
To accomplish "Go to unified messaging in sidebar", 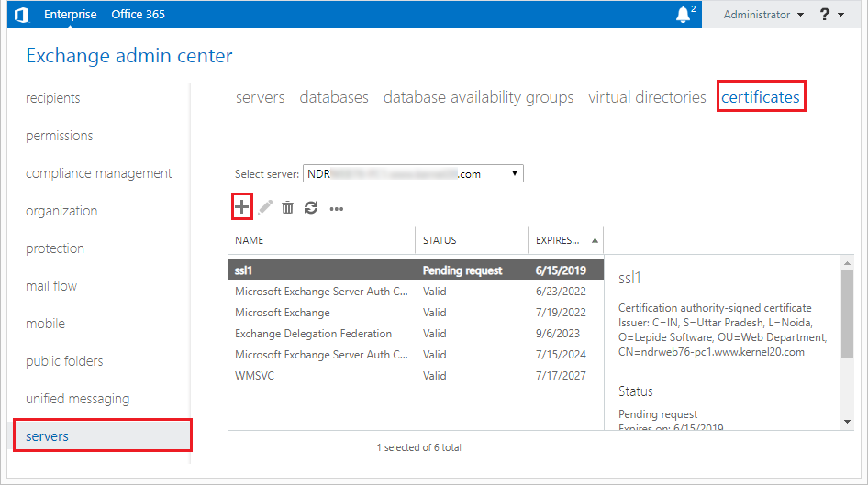I will (x=77, y=400).
